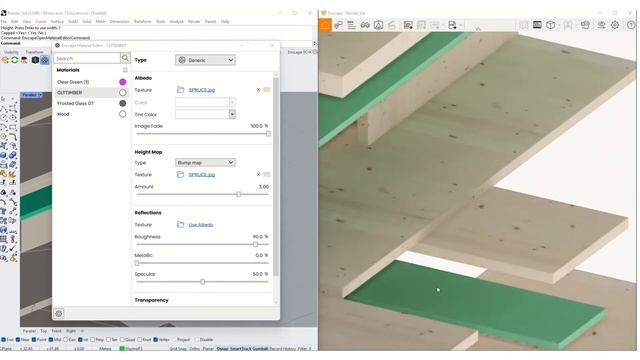
Task: Toggle the Point osnap checkbox
Action: 34,340
